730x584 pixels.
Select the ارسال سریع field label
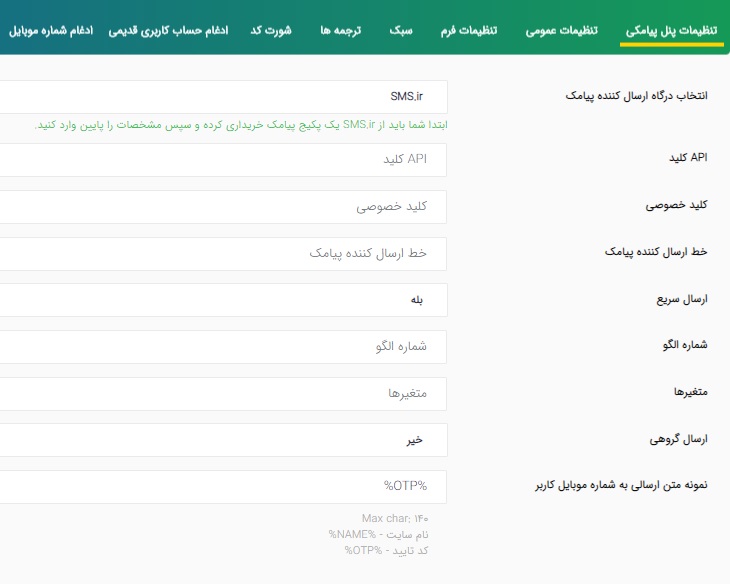click(x=682, y=299)
